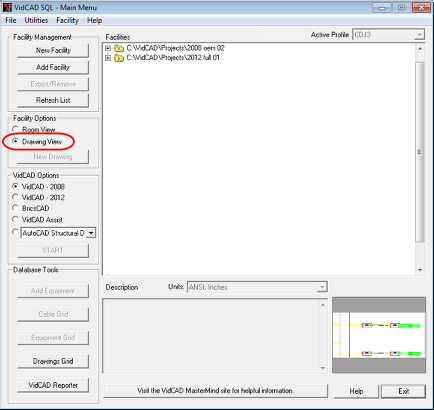
Task: Select the BricsCAD radio option
Action: (x=15, y=208)
